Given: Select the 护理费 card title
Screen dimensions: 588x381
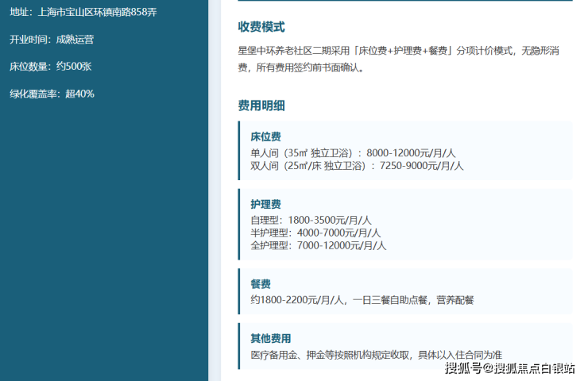Looking at the screenshot, I should [266, 204].
